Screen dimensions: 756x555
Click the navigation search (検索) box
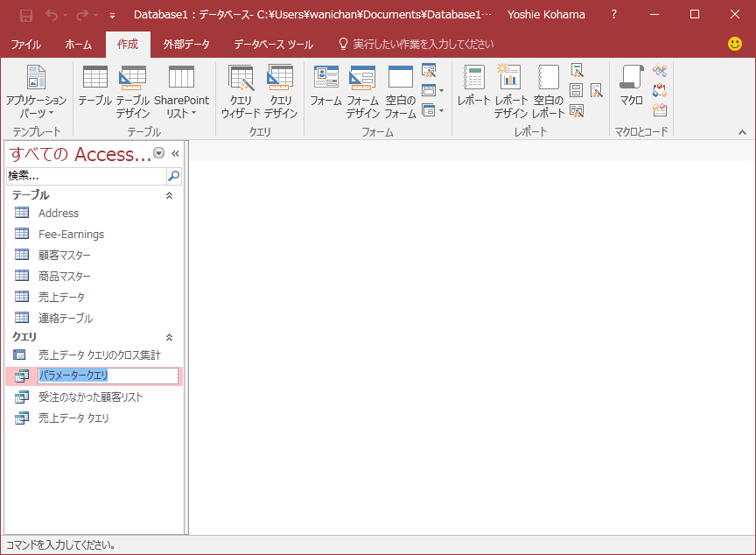[x=87, y=176]
